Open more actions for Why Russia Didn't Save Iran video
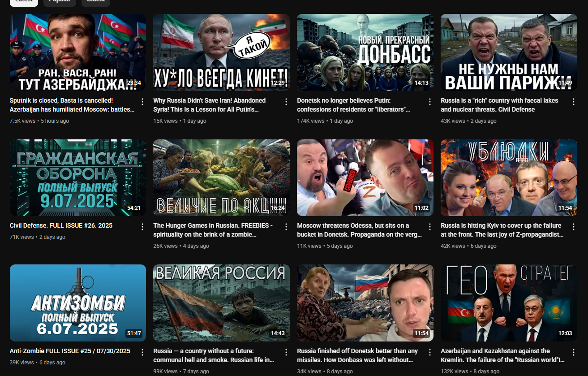588x376 pixels. [286, 102]
